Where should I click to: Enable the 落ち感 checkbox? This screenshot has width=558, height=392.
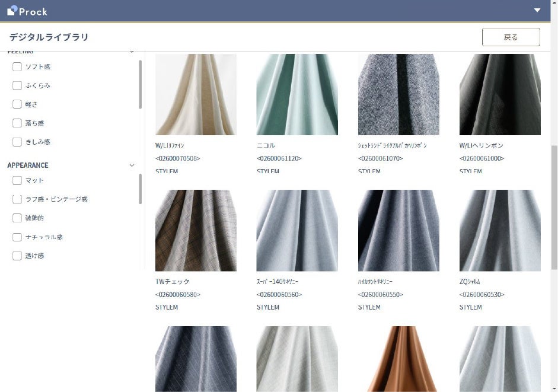coord(17,123)
